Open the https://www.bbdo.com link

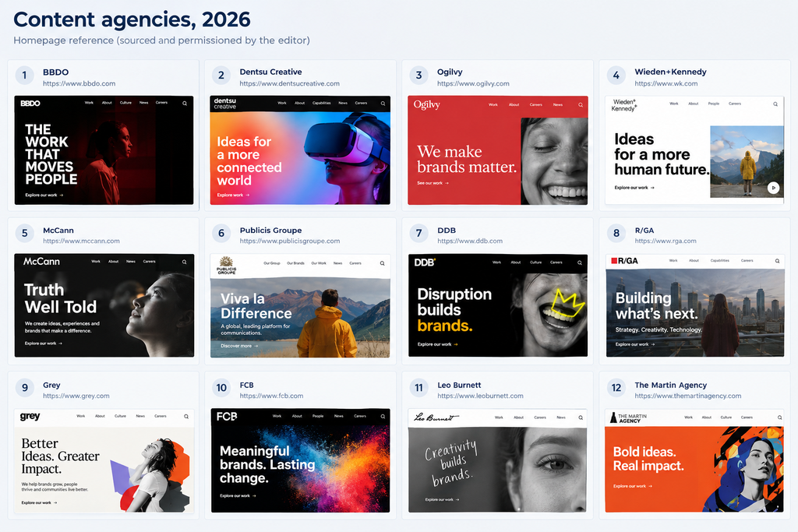coord(79,83)
